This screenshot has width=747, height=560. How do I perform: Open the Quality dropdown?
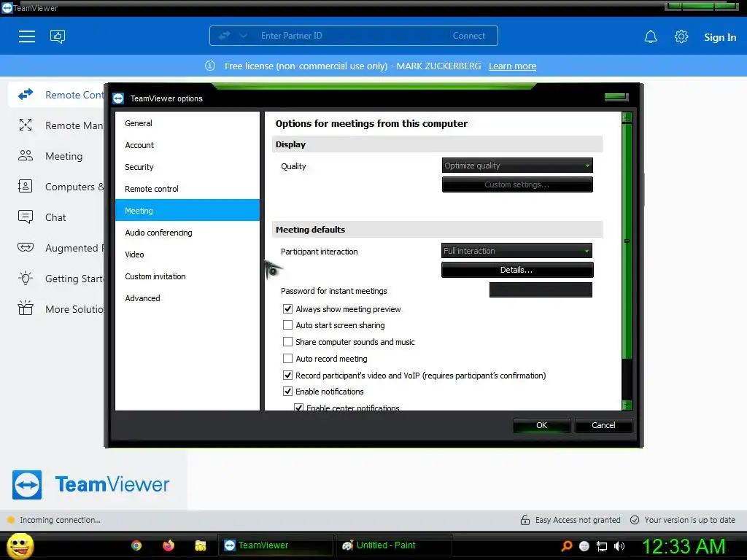517,166
